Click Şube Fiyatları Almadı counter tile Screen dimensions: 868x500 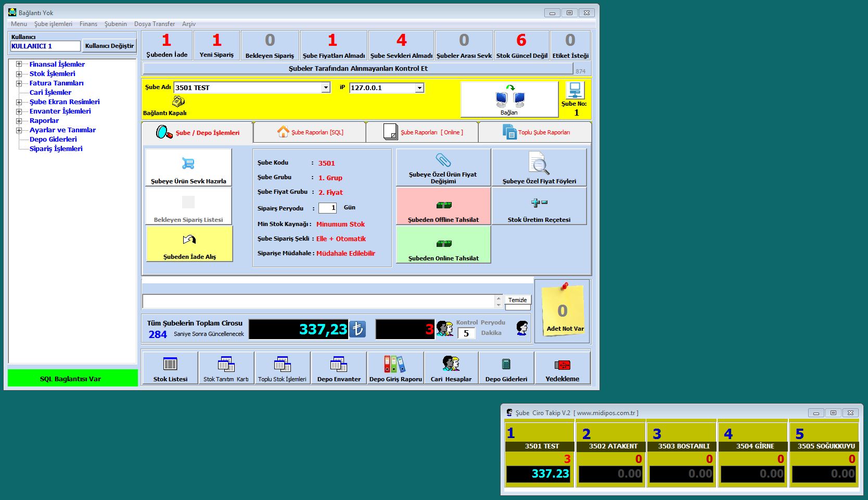(x=334, y=45)
